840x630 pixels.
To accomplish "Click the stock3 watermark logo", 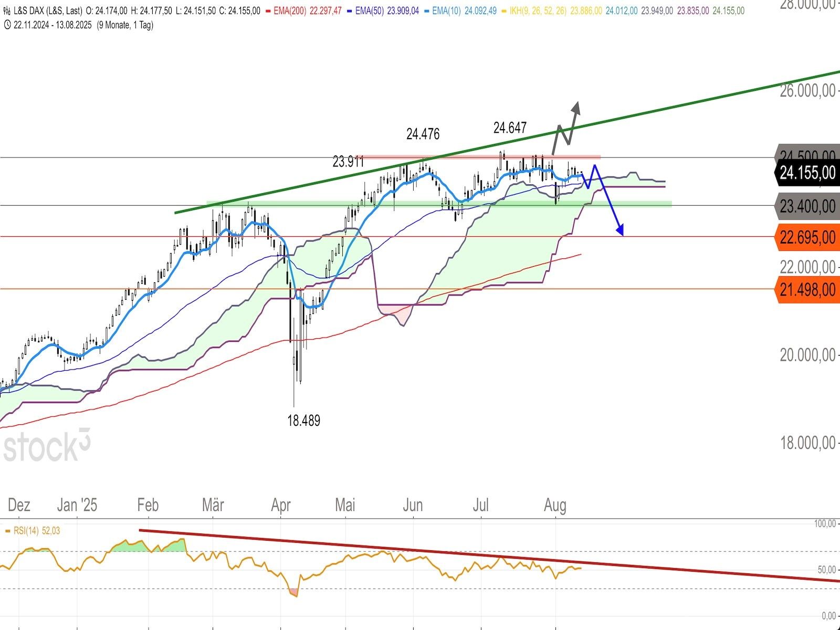I will click(47, 446).
